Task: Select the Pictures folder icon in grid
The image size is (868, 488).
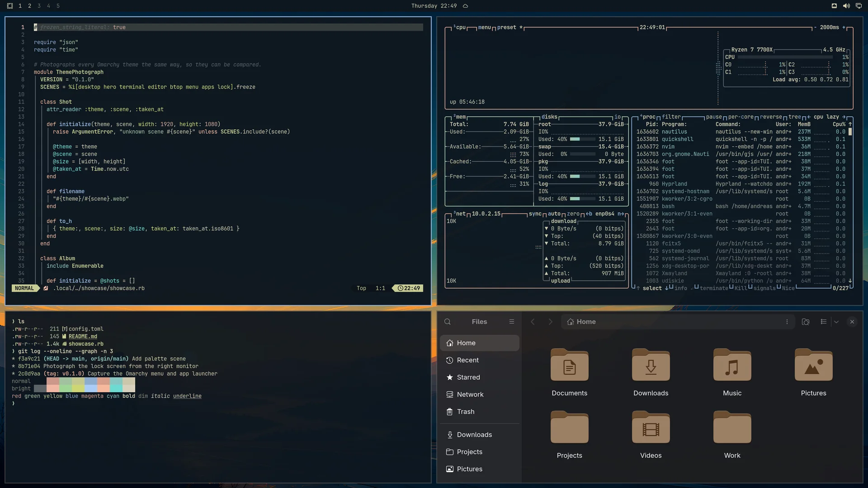Action: coord(814,365)
